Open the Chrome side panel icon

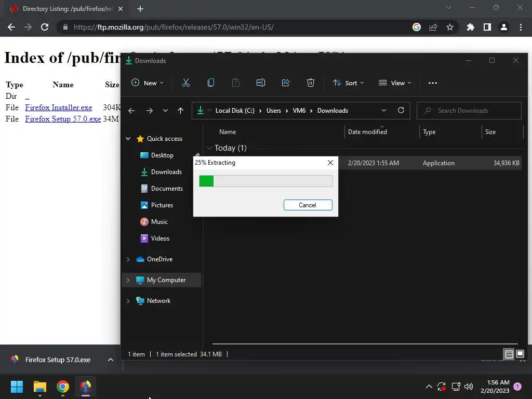coord(487,27)
